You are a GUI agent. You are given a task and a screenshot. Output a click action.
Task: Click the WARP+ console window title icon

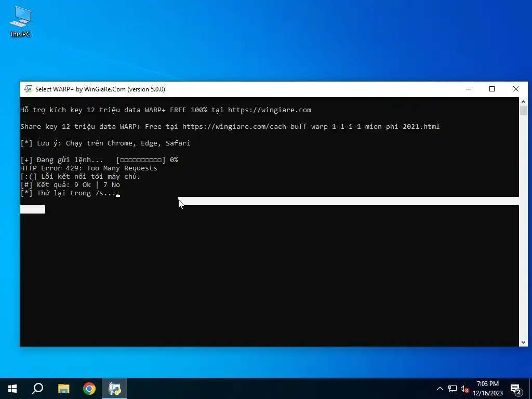[x=28, y=89]
